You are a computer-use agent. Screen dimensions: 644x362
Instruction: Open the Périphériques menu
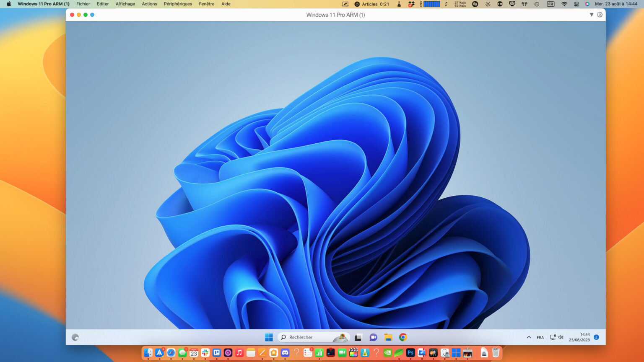pos(178,4)
